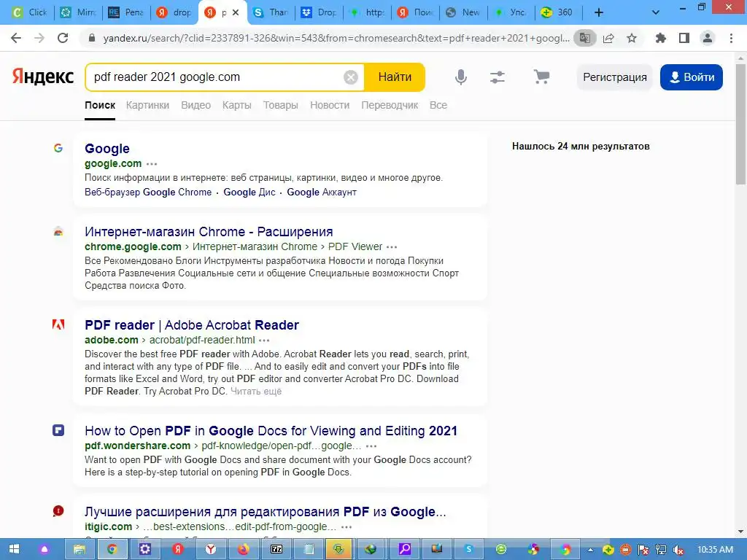747x560 pixels.
Task: Open the Google Диск sublink
Action: point(249,192)
